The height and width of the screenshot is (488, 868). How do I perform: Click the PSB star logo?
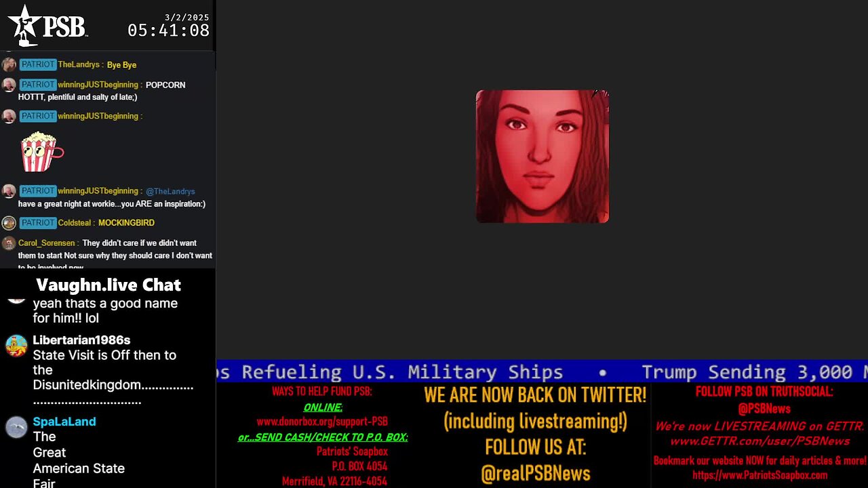coord(24,25)
